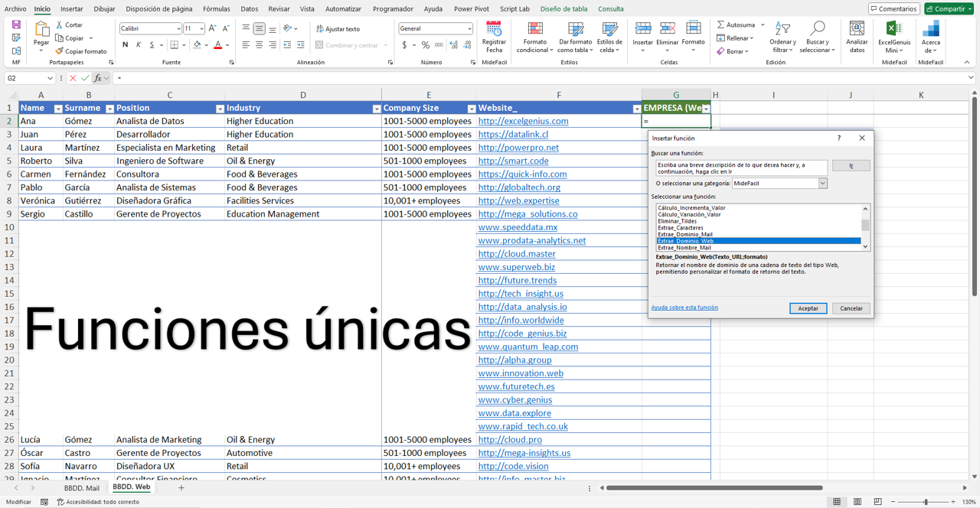The image size is (980, 508).
Task: Open the filter arrow on the Industry column header
Action: tap(376, 107)
